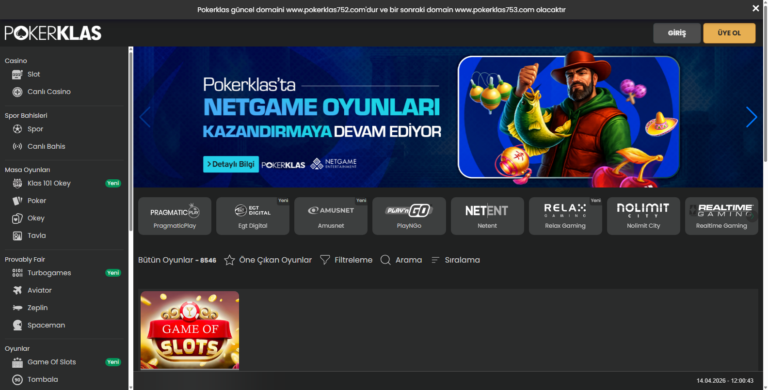The image size is (768, 390).
Task: Click Bütün Oyunlar game count label
Action: point(177,260)
